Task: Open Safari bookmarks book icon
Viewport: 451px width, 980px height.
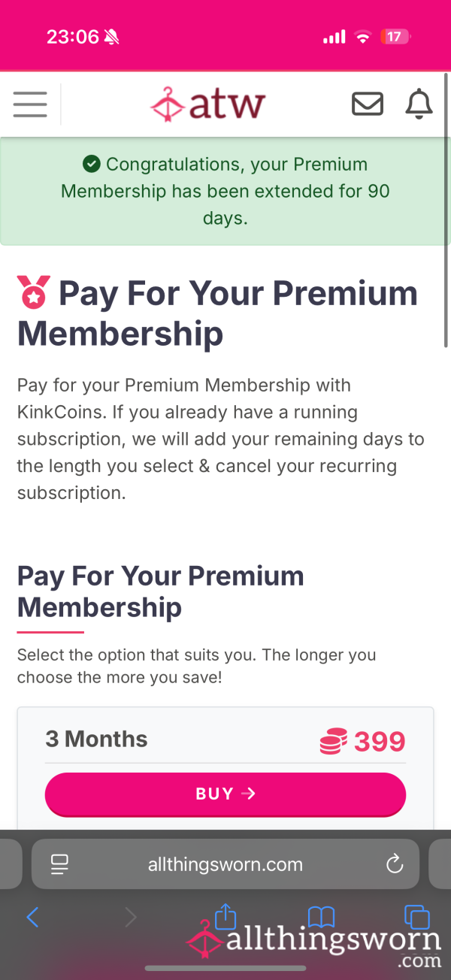Action: coord(321,917)
